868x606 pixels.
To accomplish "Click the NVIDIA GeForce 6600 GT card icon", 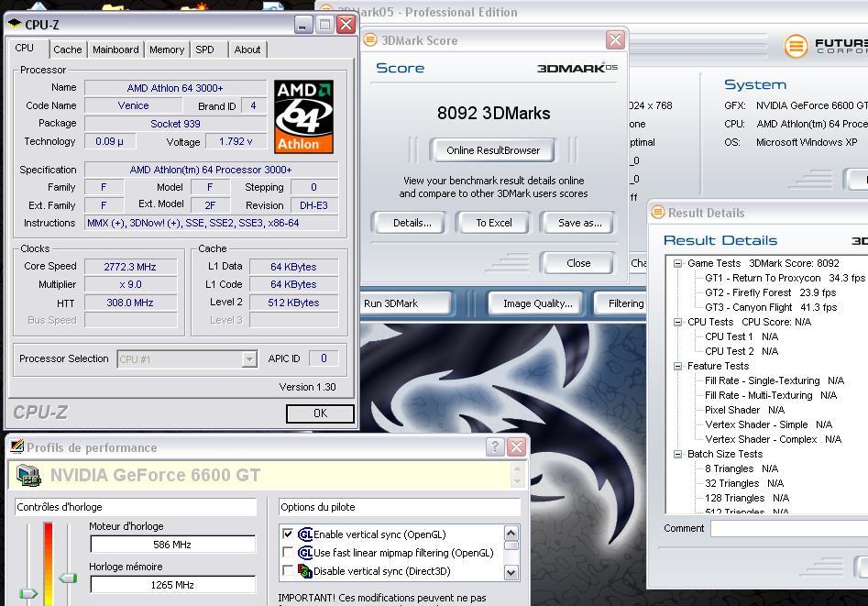I will pos(28,475).
